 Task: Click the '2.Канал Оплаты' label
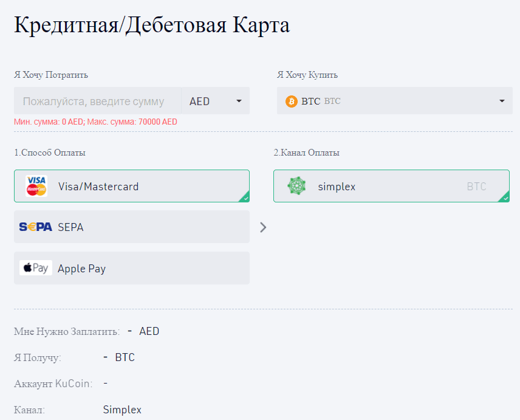click(x=306, y=153)
